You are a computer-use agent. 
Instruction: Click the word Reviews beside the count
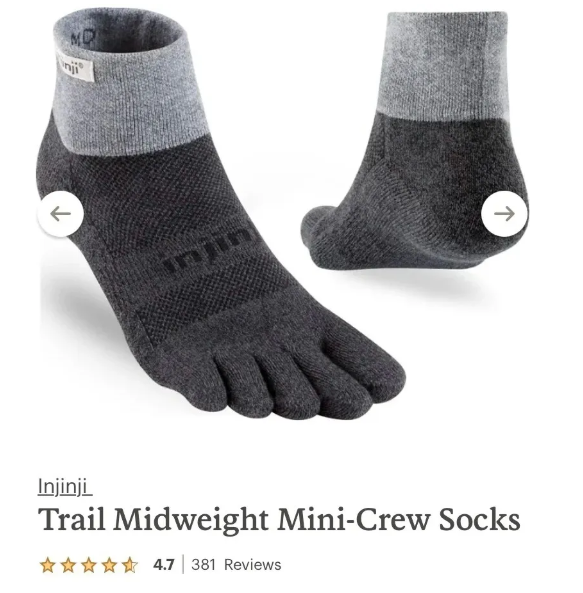tap(253, 565)
